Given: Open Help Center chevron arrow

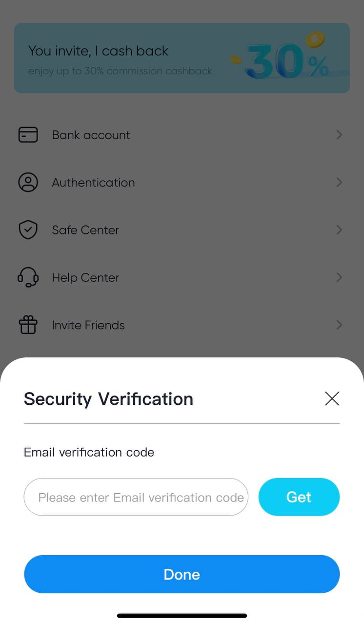Looking at the screenshot, I should [x=339, y=277].
